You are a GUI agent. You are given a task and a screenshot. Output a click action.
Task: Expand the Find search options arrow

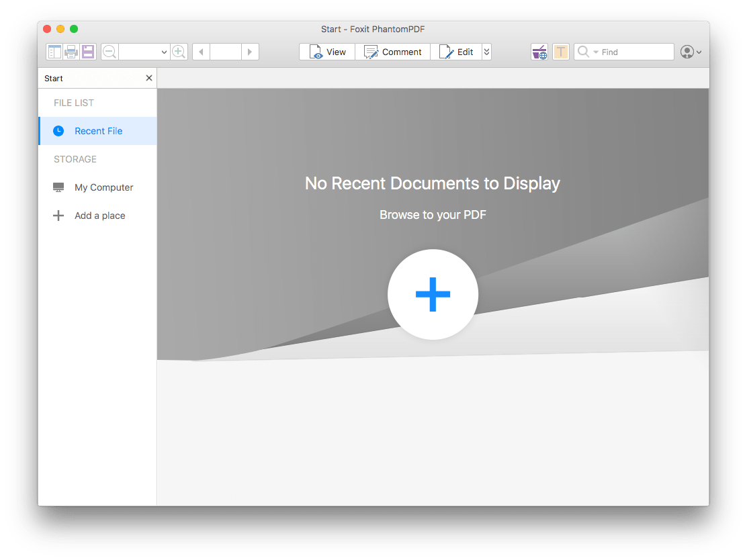coord(597,52)
